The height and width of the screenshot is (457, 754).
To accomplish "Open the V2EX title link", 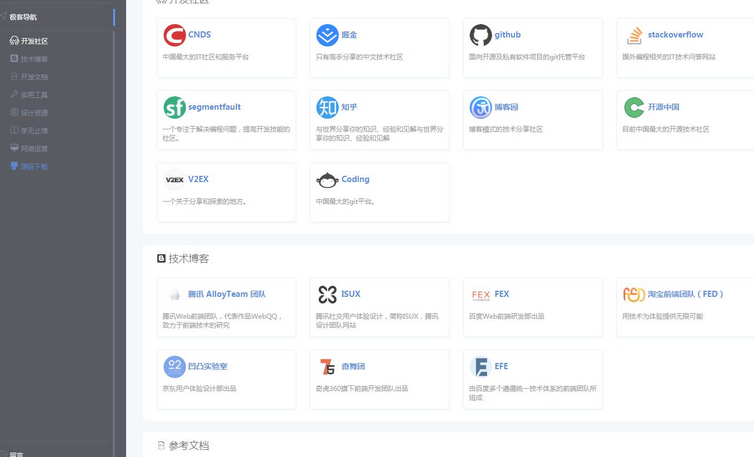I will (198, 179).
